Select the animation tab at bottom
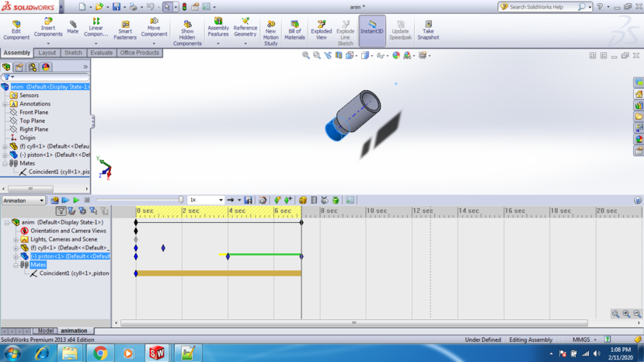Image resolution: width=644 pixels, height=362 pixels. click(x=74, y=331)
